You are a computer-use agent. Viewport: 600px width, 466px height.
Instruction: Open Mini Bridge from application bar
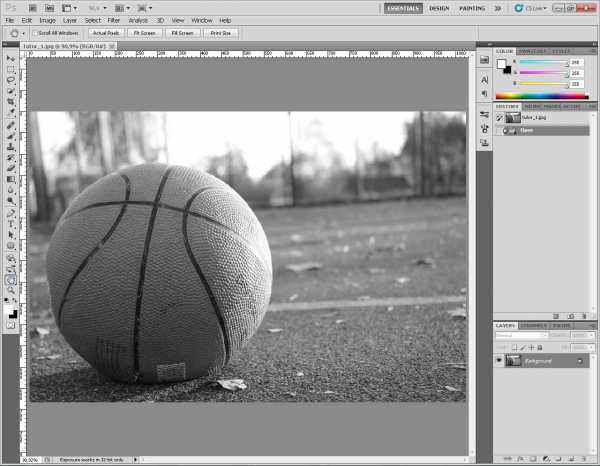[49, 8]
